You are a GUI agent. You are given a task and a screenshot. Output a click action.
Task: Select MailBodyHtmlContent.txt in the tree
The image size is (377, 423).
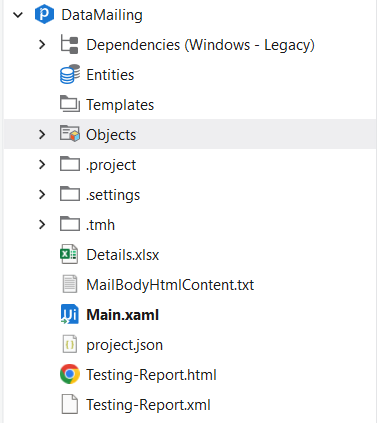[170, 285]
